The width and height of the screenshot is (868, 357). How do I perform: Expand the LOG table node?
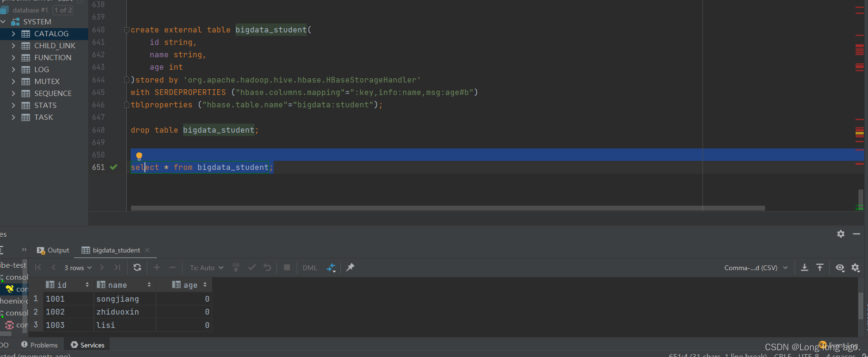13,70
